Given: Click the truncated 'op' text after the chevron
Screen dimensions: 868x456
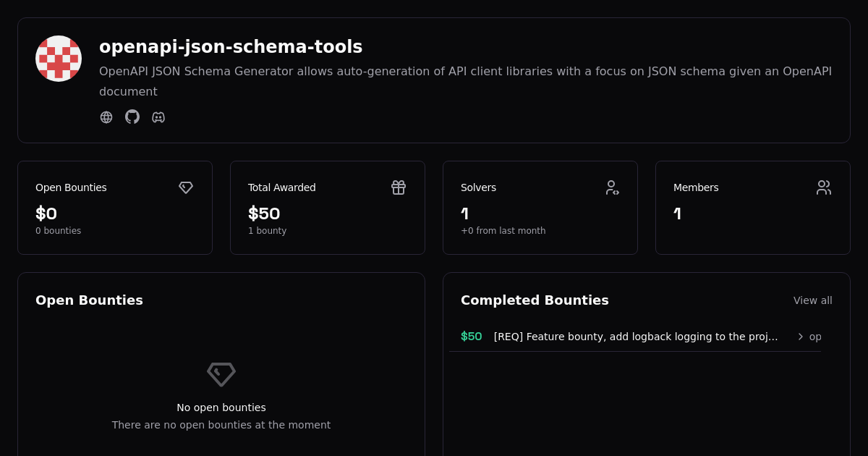Looking at the screenshot, I should [x=815, y=337].
